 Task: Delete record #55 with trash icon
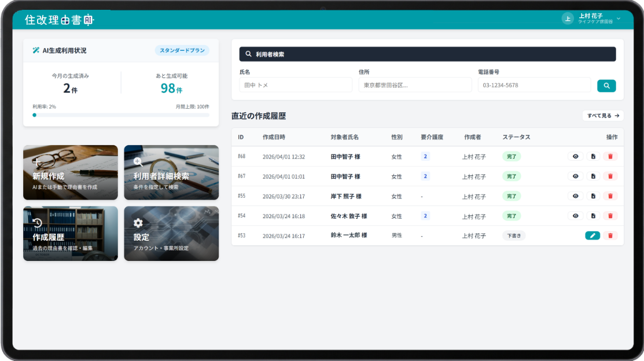point(610,196)
